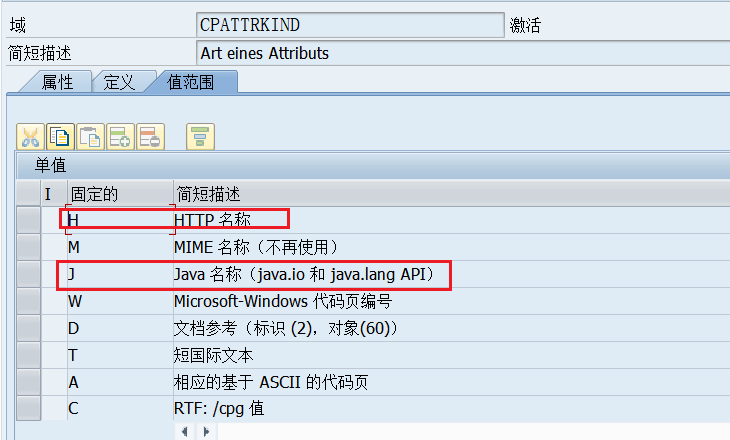Click the scroll left arrow under table

(185, 432)
